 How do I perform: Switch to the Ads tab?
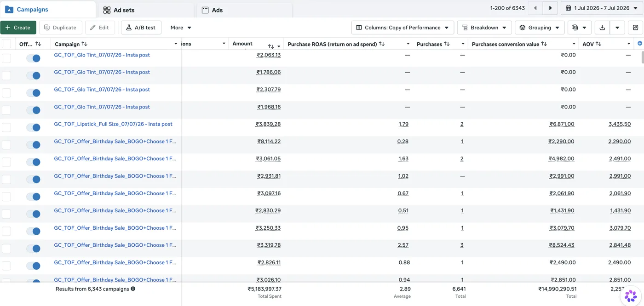[x=244, y=10]
